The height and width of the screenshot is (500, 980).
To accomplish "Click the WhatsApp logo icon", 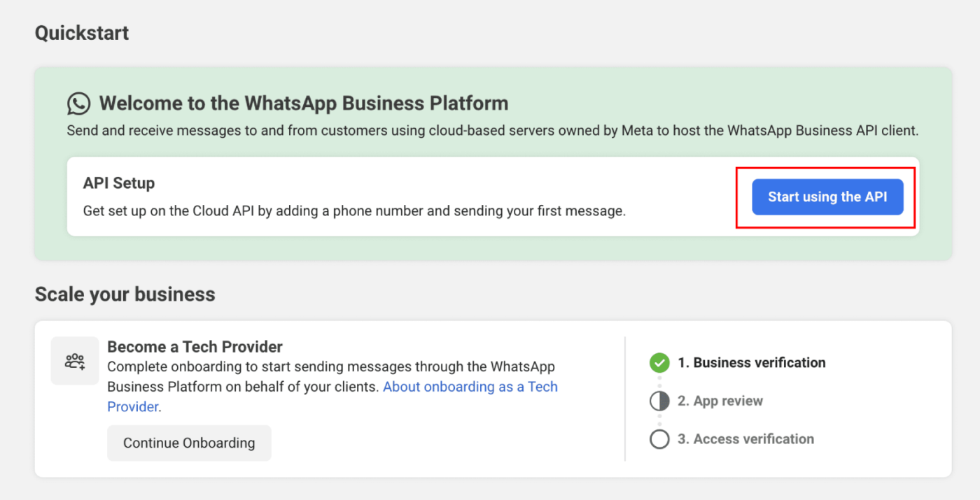I will point(78,104).
